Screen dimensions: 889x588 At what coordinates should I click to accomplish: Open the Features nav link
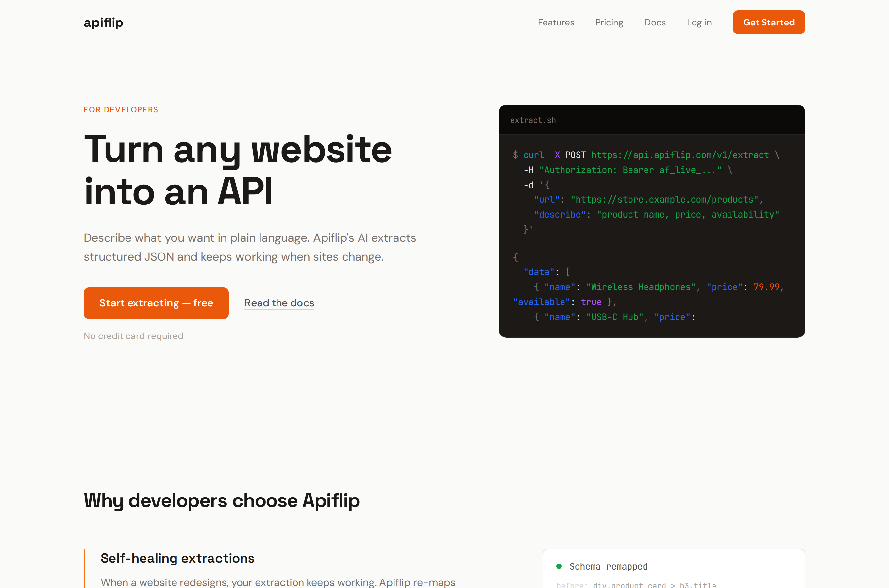[556, 23]
